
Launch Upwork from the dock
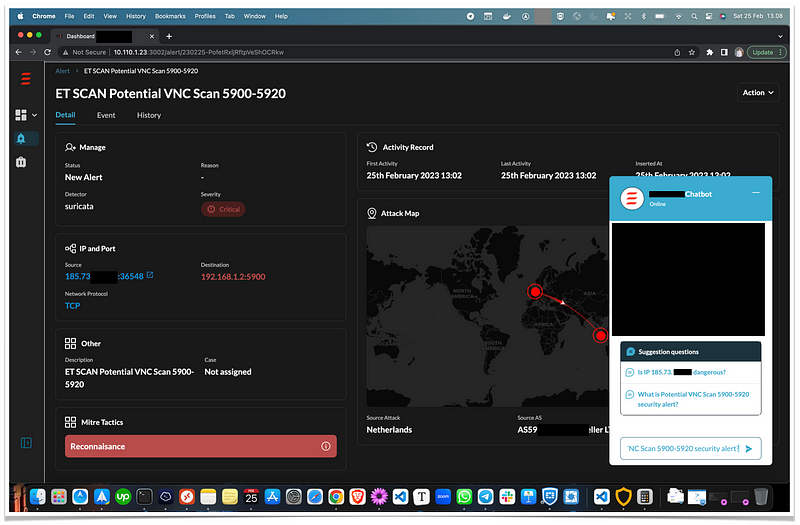[x=123, y=496]
